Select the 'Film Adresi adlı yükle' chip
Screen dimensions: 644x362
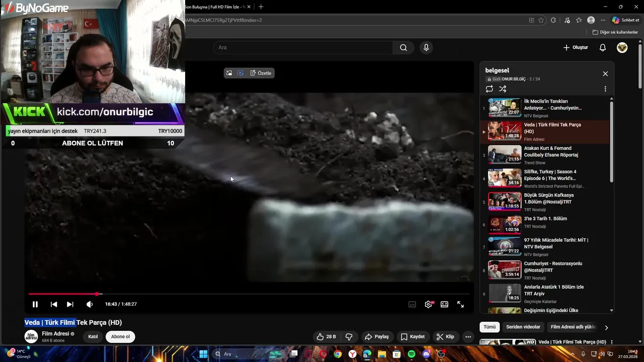point(573,327)
